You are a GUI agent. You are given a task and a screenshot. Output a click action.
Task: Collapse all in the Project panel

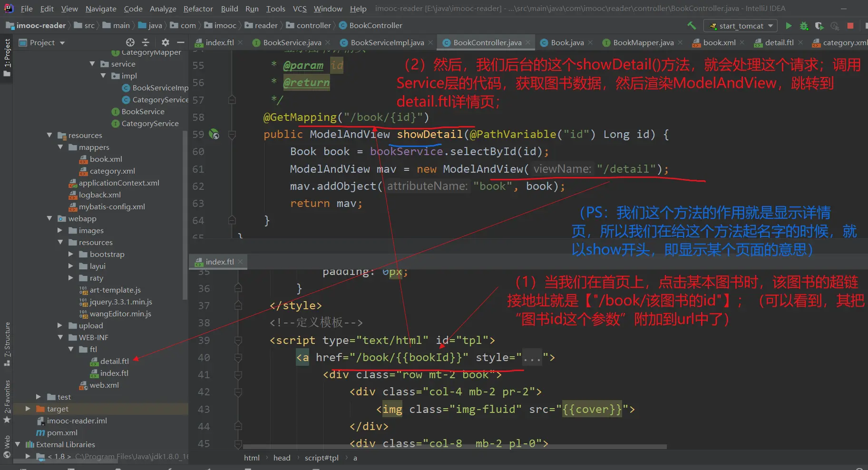pos(146,42)
